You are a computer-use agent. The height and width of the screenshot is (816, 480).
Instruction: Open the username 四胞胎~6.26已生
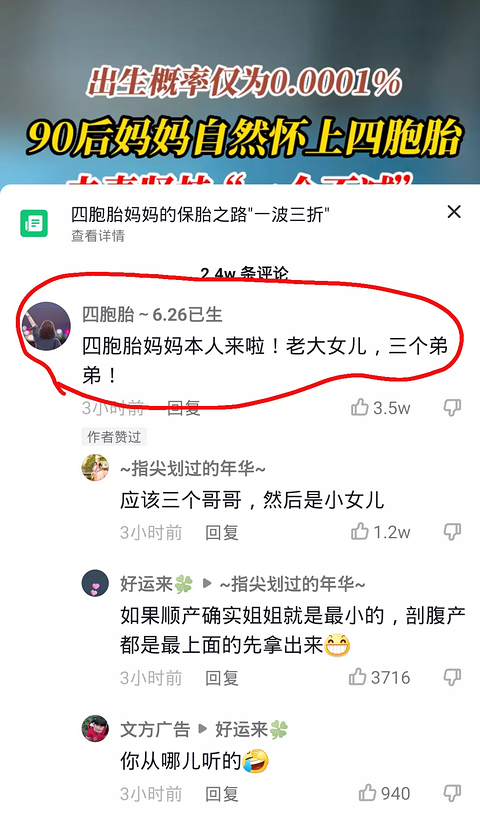pos(152,314)
